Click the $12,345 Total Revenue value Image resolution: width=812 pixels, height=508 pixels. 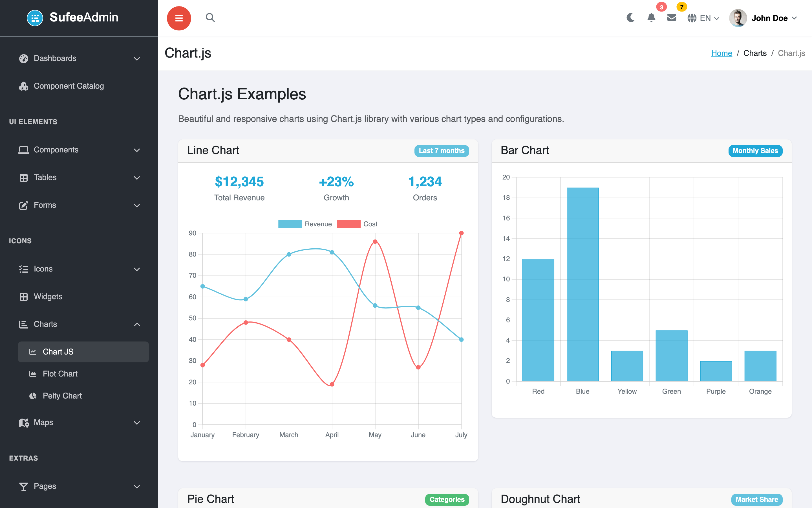(239, 182)
